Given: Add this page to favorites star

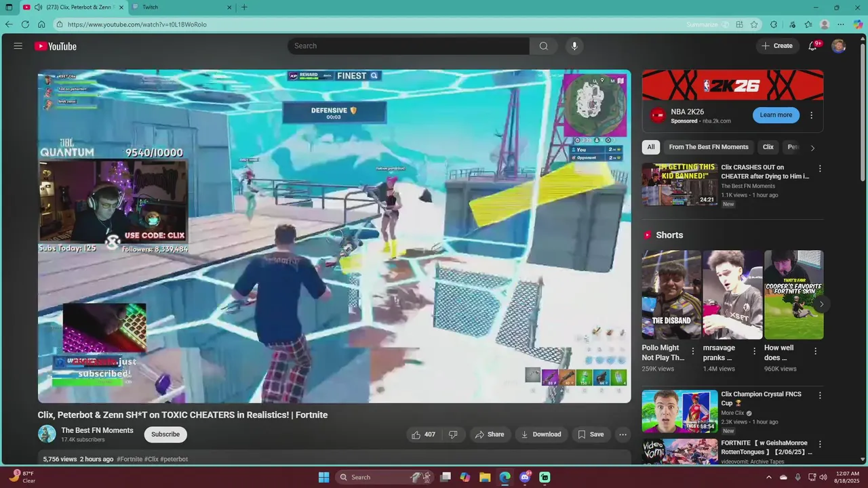Looking at the screenshot, I should point(754,24).
